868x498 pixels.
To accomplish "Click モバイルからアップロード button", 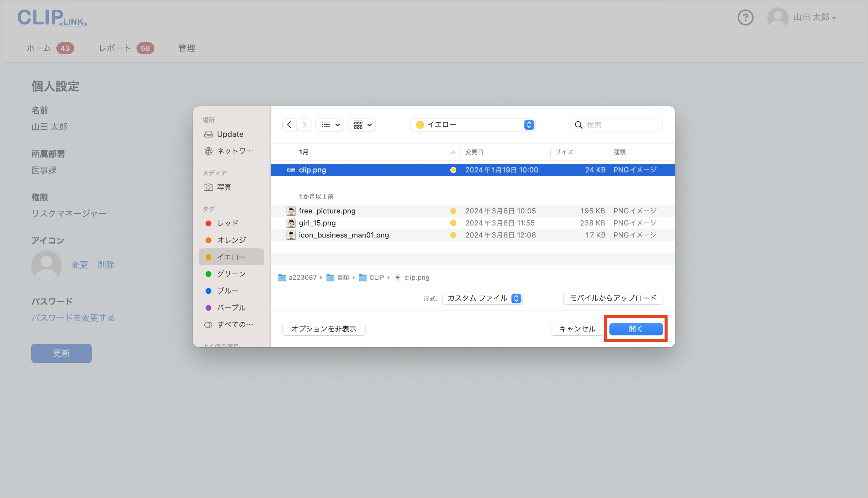I will tap(613, 298).
